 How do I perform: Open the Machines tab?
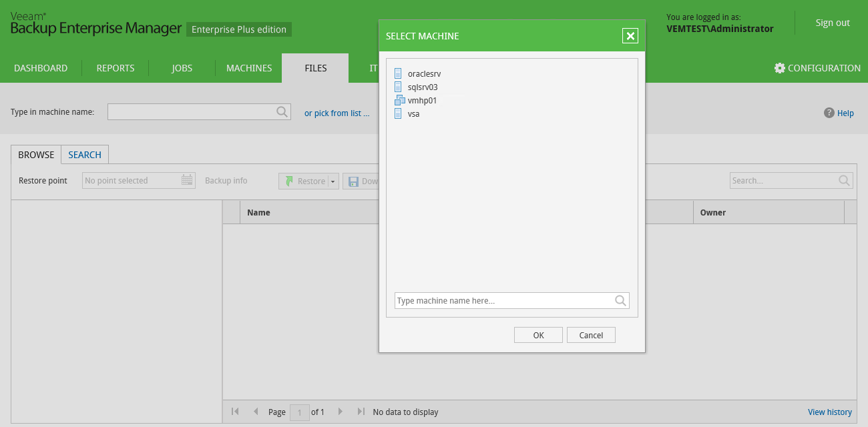tap(249, 68)
